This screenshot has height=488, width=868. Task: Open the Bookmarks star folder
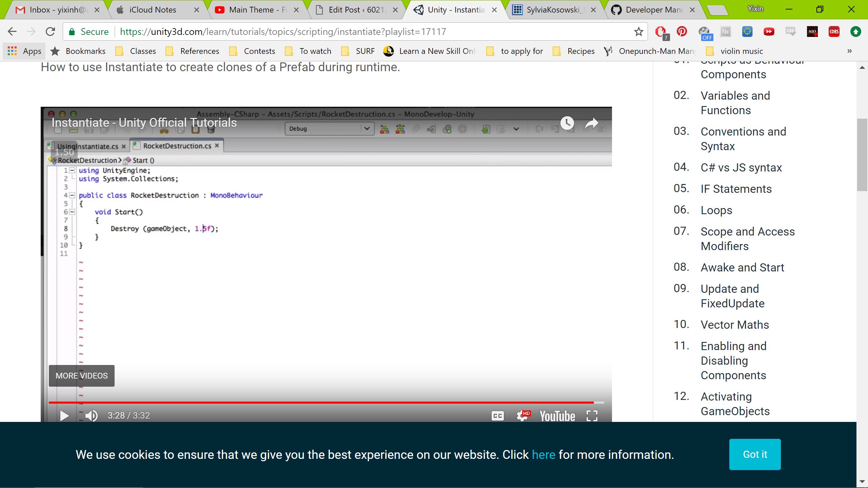[x=78, y=51]
